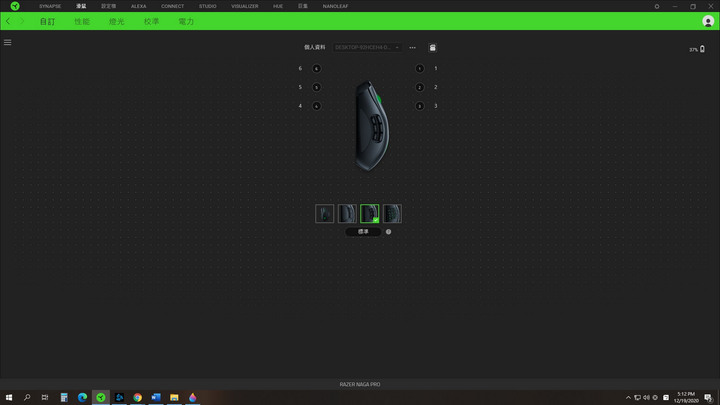Image resolution: width=720 pixels, height=405 pixels.
Task: Select mouse button 6 marker
Action: point(316,68)
